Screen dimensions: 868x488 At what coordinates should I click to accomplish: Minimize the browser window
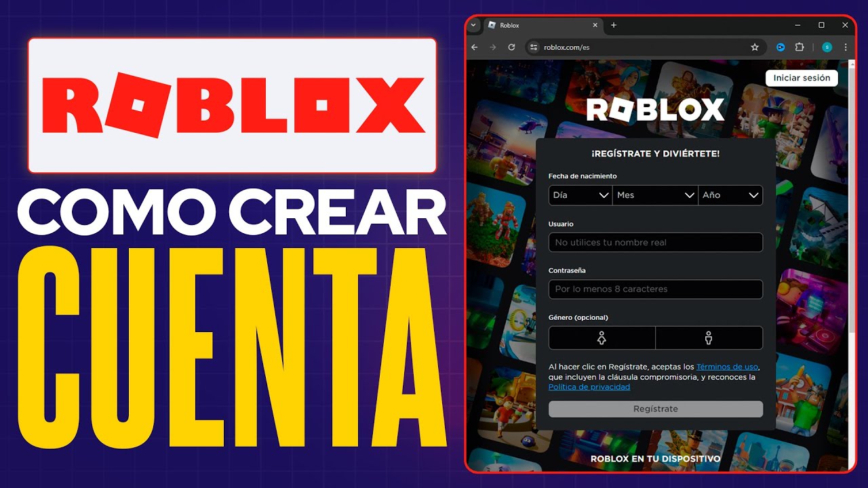coord(797,25)
